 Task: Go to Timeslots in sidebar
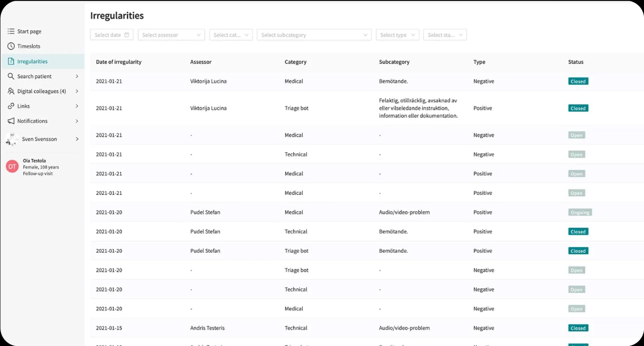coord(29,46)
